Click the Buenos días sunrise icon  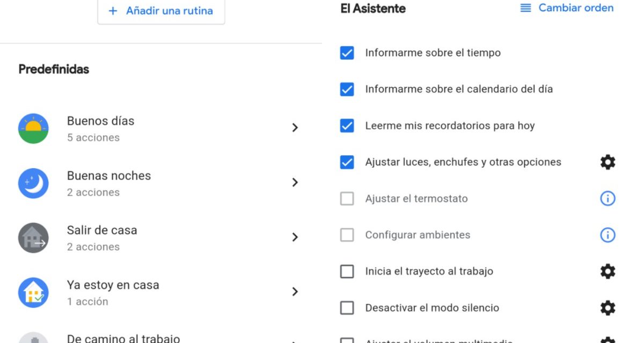point(33,129)
